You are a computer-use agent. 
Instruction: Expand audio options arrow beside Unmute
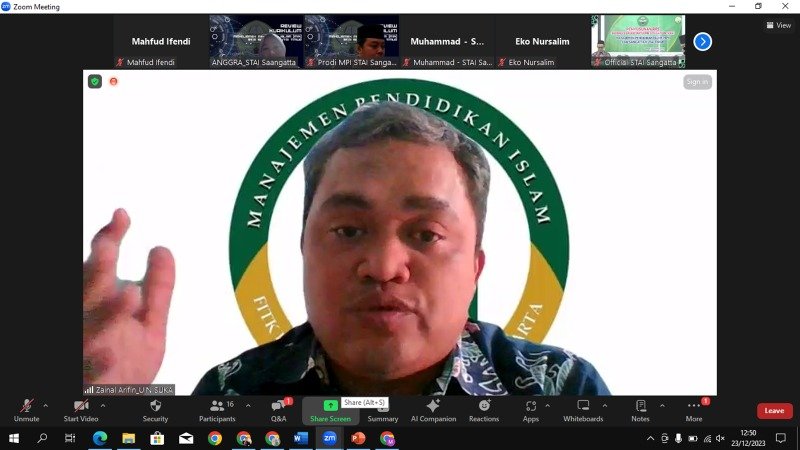pyautogui.click(x=45, y=406)
